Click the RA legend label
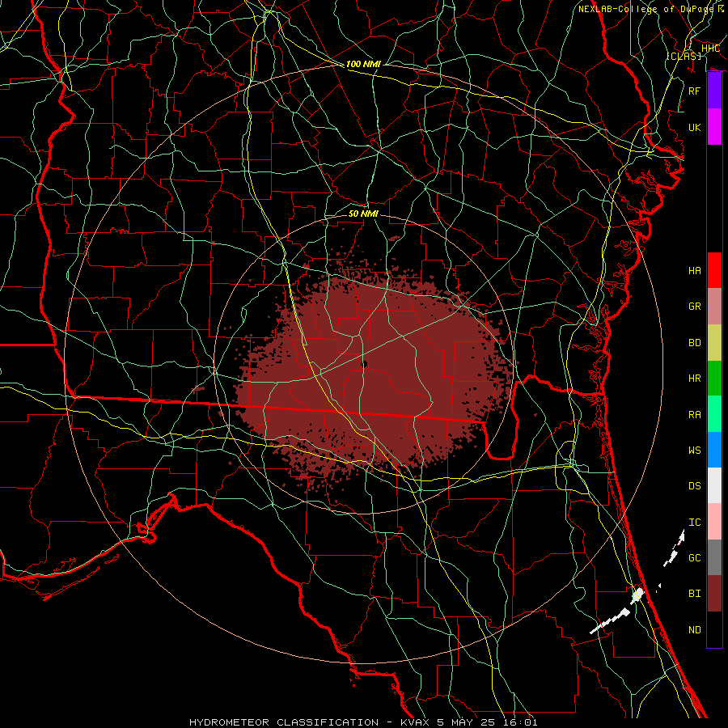This screenshot has height=728, width=728. pos(695,415)
